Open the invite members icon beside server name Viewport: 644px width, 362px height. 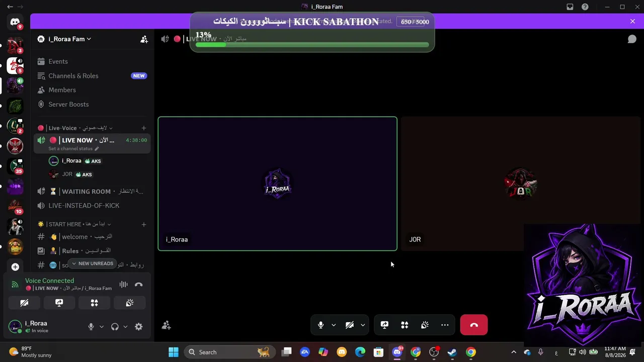144,39
